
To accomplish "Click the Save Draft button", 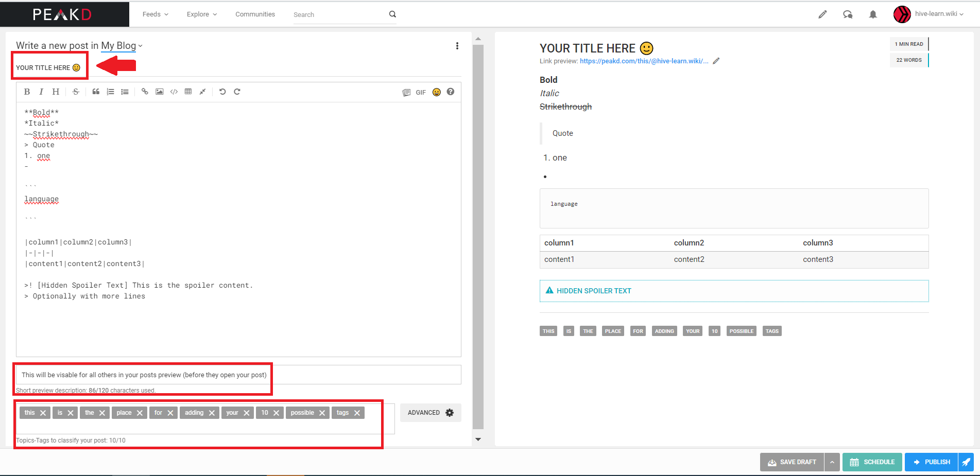I will click(792, 462).
